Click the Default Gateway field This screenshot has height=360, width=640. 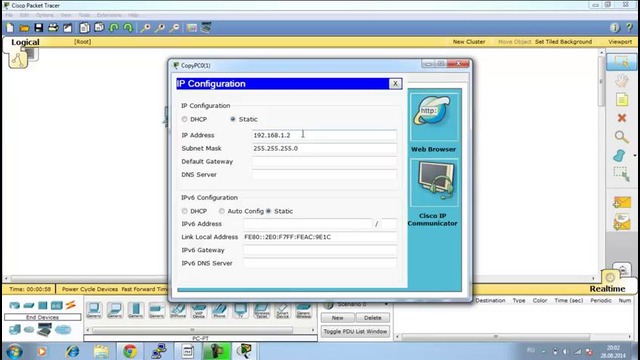pos(324,161)
